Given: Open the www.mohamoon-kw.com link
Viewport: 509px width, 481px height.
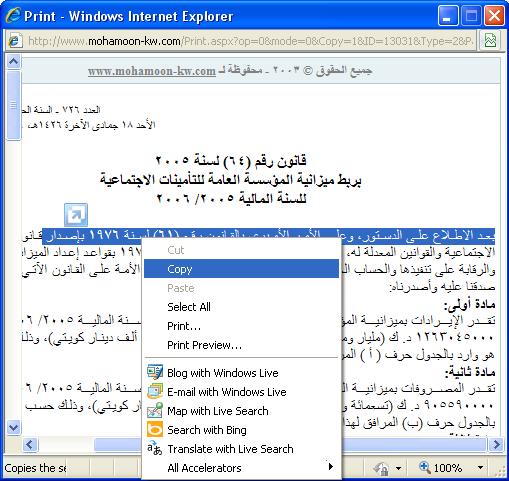Looking at the screenshot, I should (x=152, y=71).
